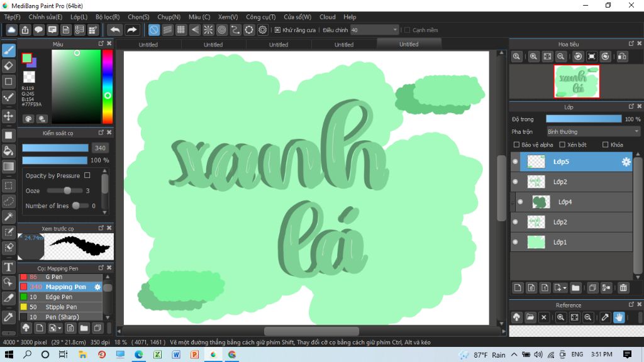Select the Stipple Pen brush
The width and height of the screenshot is (644, 362).
60,307
